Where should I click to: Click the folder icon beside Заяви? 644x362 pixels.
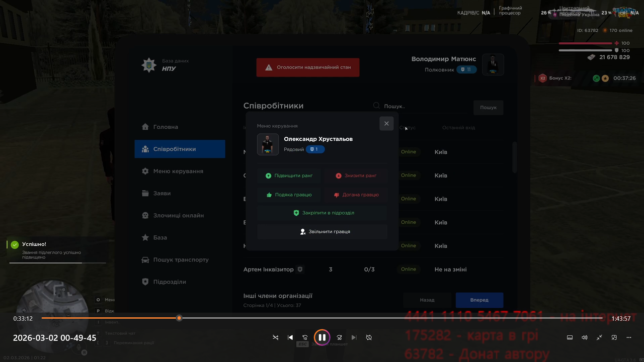145,193
